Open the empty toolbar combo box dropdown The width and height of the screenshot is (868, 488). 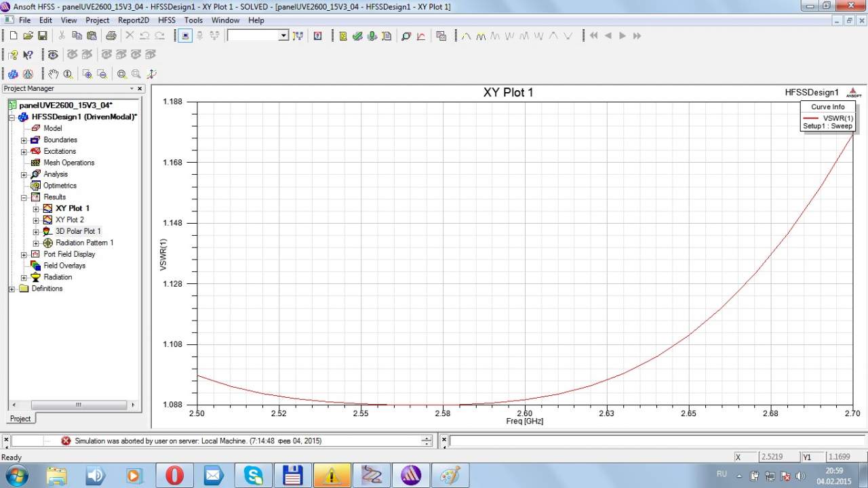click(283, 36)
